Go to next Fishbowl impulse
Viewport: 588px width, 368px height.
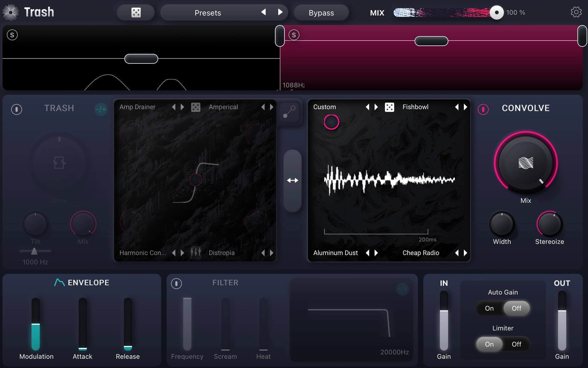point(465,107)
